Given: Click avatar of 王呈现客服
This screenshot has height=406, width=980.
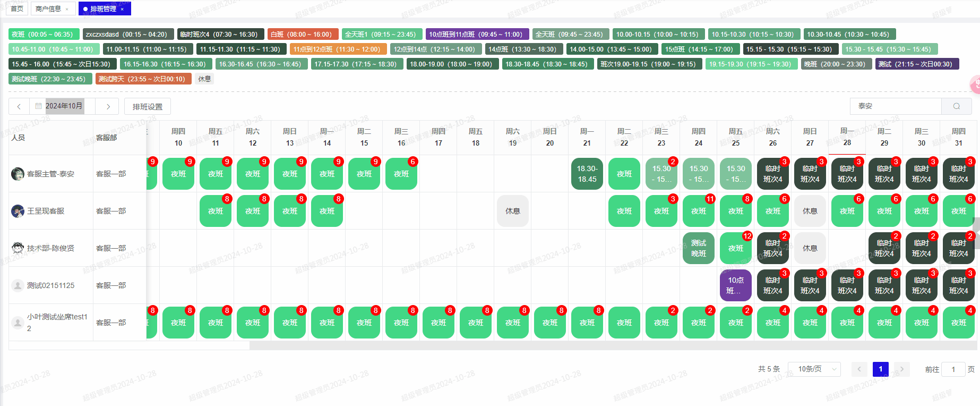Looking at the screenshot, I should click(x=18, y=211).
